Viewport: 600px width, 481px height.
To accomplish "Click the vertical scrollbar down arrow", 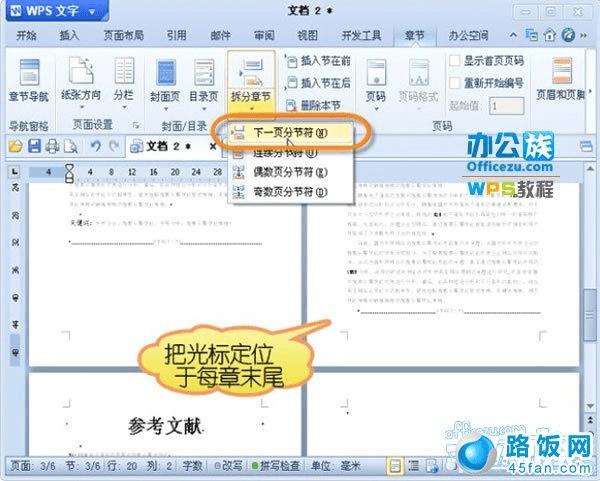I will click(590, 406).
